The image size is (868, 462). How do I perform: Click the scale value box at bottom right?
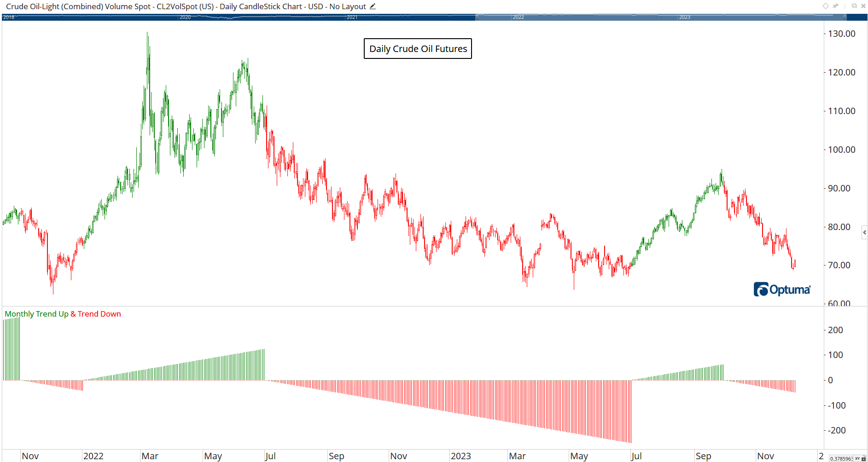coord(841,459)
